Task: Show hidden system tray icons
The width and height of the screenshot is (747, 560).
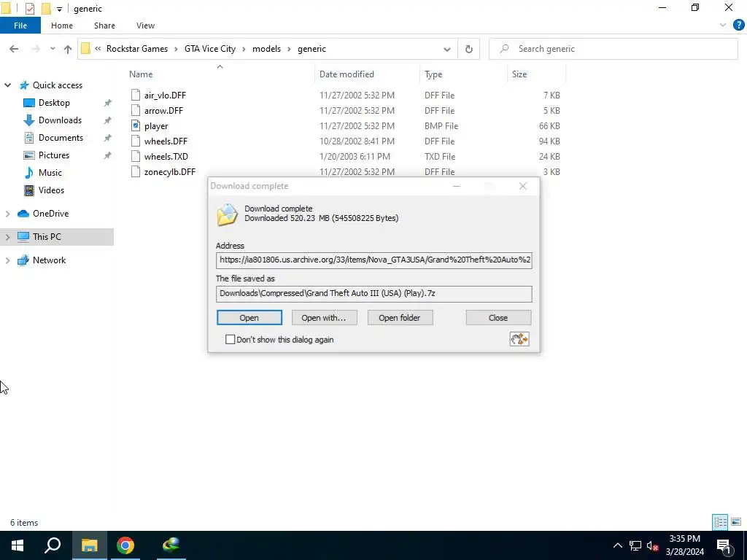Action: [617, 545]
